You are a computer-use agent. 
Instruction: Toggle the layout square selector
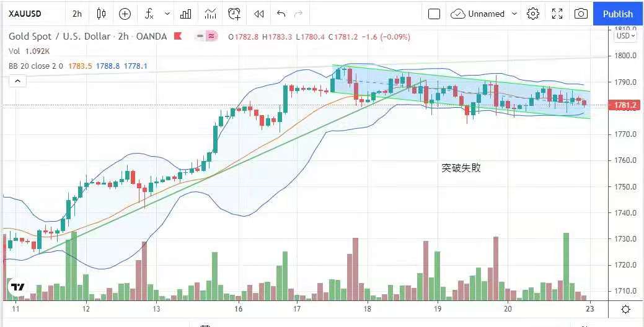point(434,14)
